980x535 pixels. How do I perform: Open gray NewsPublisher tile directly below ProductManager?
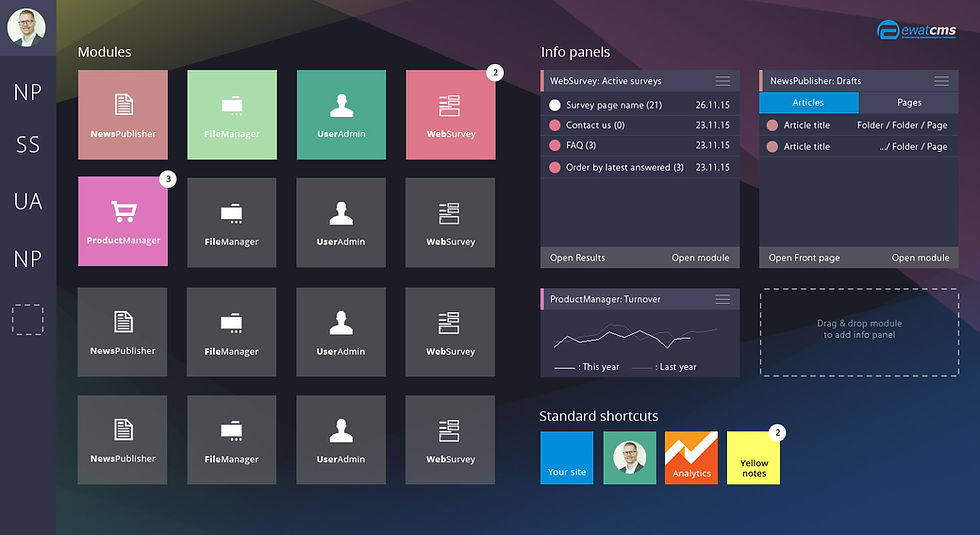coord(122,332)
